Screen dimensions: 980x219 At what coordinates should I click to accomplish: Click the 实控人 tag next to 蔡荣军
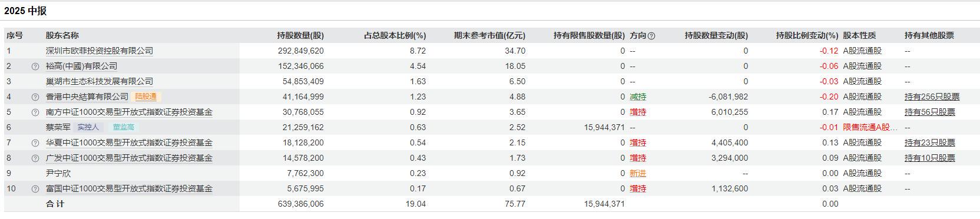coord(88,127)
